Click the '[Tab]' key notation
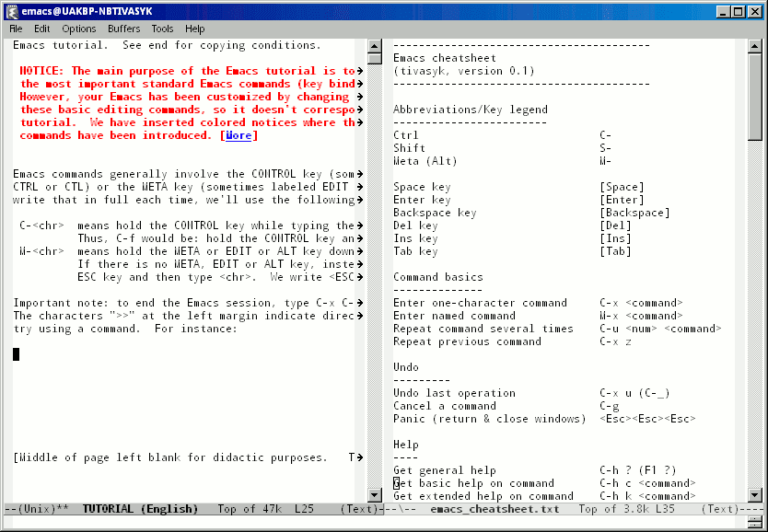The height and width of the screenshot is (532, 768). [616, 251]
